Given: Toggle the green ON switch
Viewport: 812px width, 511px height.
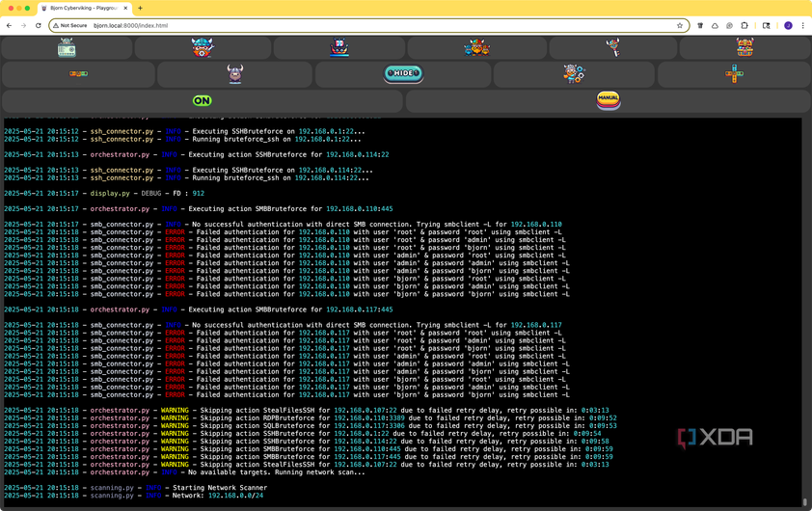Looking at the screenshot, I should pos(202,100).
